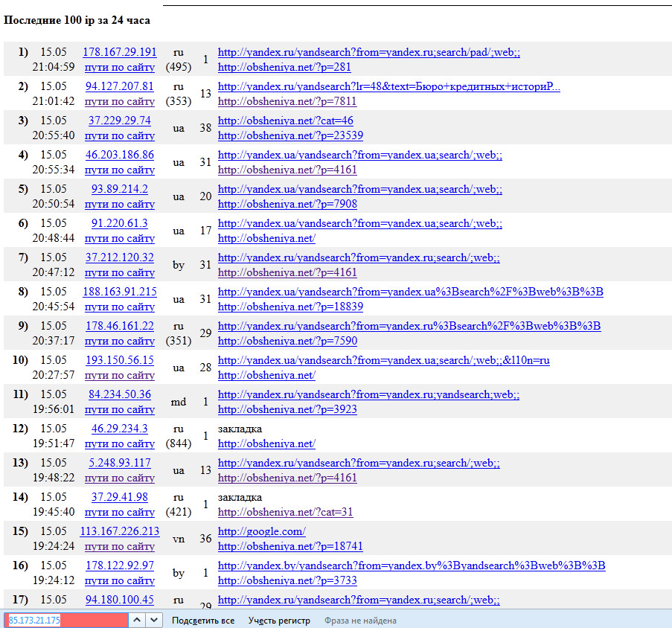Open the yandex.by referrer link in row 16

pyautogui.click(x=412, y=566)
